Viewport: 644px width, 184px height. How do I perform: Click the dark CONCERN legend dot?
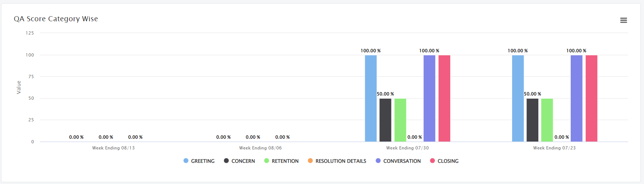click(226, 161)
